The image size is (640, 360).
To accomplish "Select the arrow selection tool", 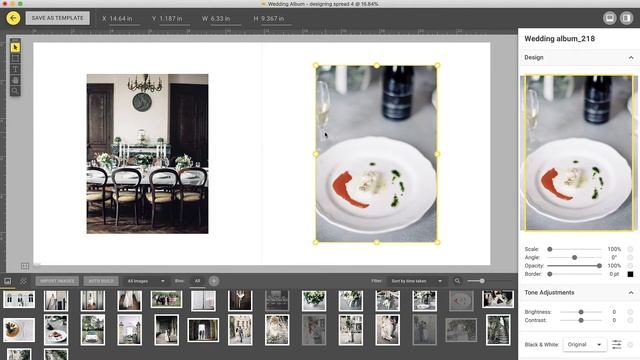I will tap(15, 47).
